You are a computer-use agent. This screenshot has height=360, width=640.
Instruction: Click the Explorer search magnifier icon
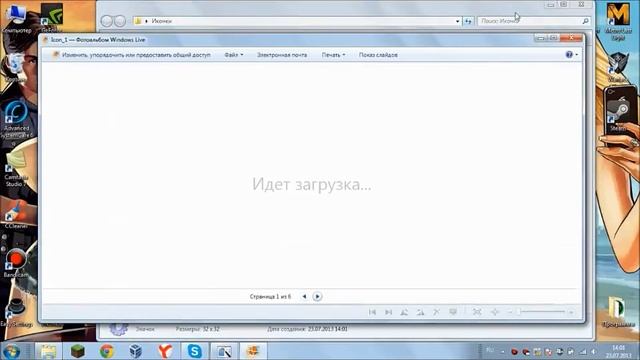(585, 21)
